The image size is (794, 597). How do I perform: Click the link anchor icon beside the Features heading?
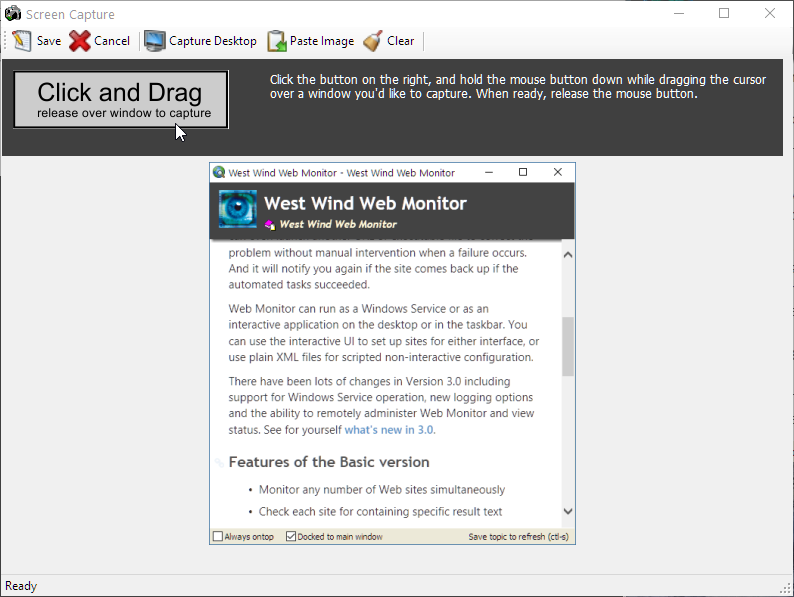point(219,463)
